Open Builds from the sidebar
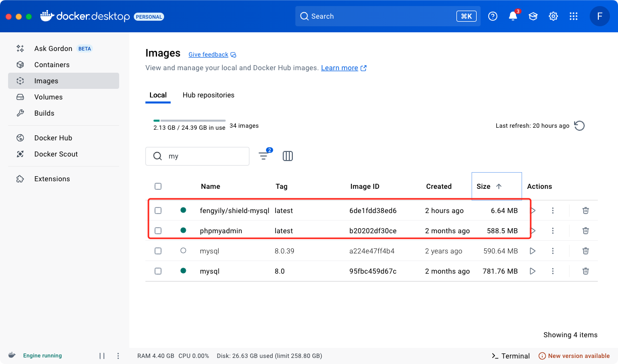 [63, 113]
